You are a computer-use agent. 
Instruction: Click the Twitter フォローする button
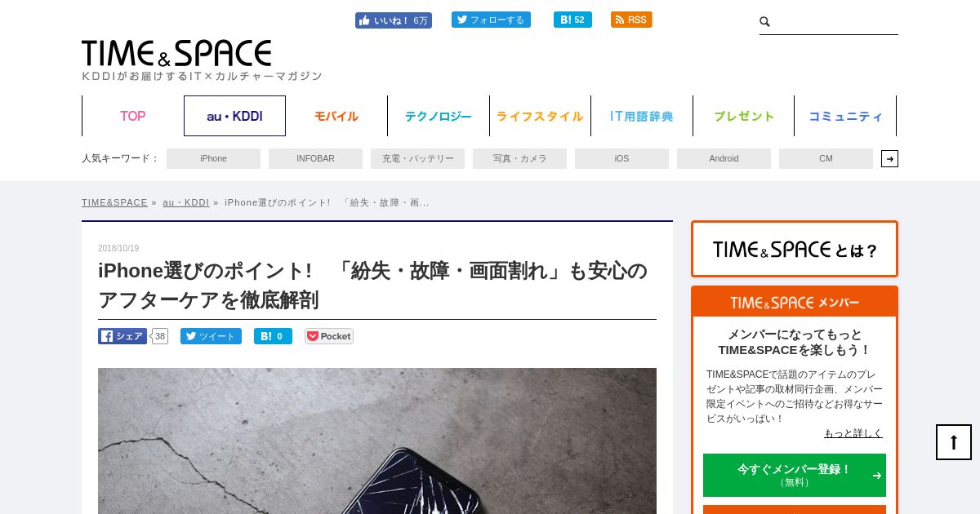[x=491, y=20]
